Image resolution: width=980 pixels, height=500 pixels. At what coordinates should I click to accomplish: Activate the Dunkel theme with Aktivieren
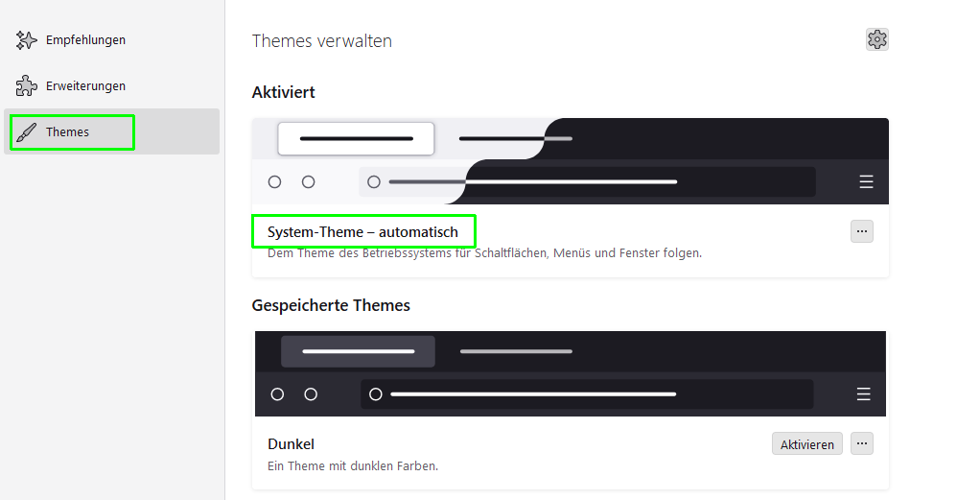click(x=806, y=443)
